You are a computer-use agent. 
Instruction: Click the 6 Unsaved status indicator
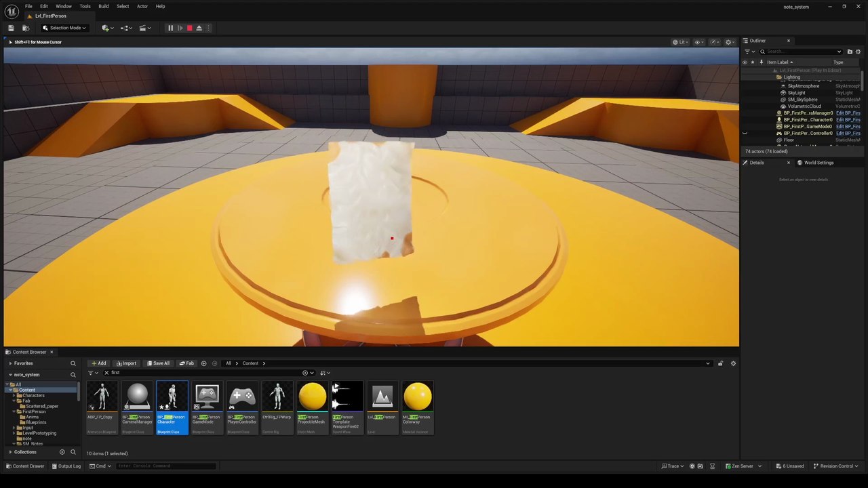(789, 466)
